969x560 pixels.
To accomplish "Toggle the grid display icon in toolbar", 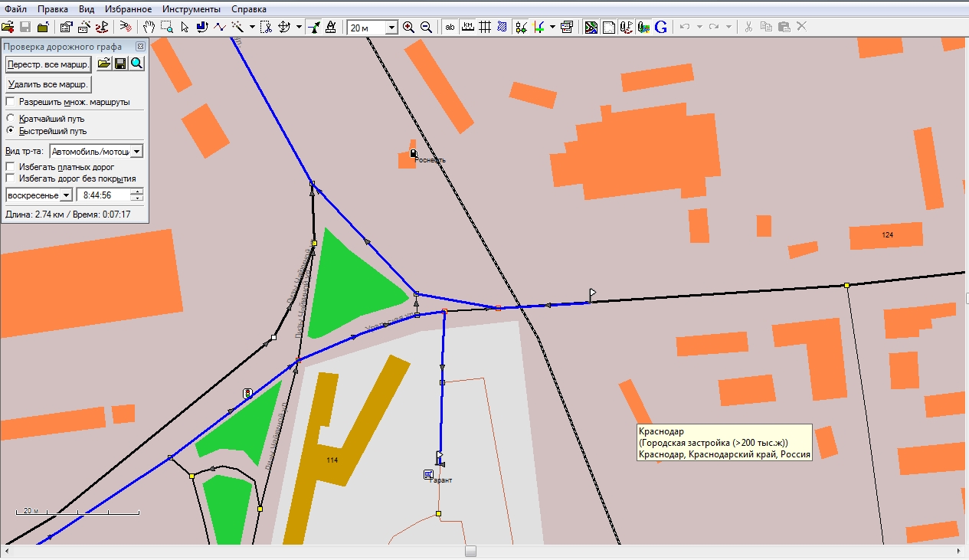I will 485,27.
